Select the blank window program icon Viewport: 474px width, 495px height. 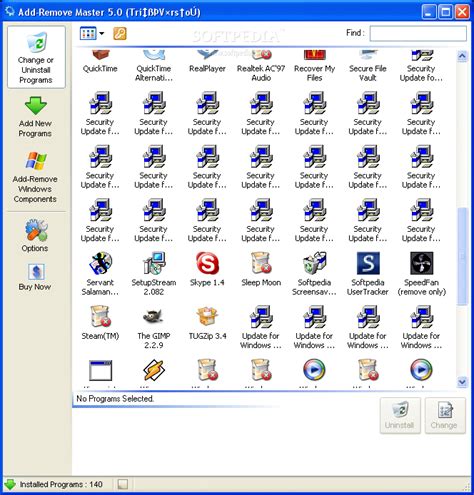pyautogui.click(x=100, y=370)
